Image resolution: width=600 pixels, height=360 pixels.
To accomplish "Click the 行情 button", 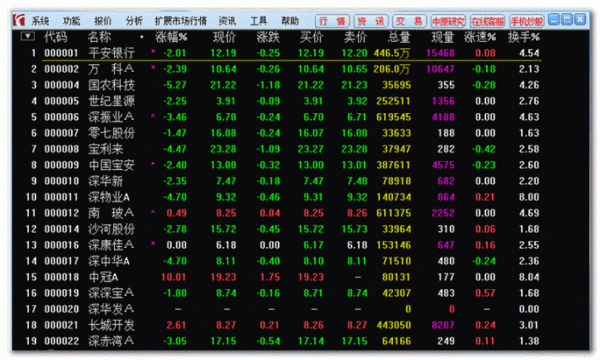I will click(x=332, y=21).
